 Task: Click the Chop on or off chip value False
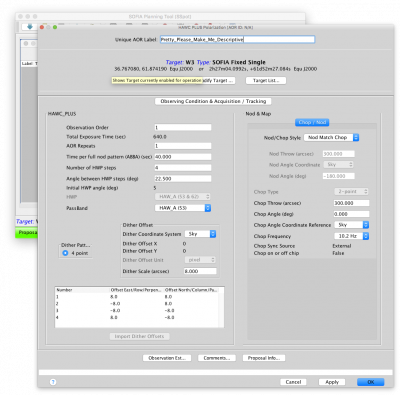[338, 253]
